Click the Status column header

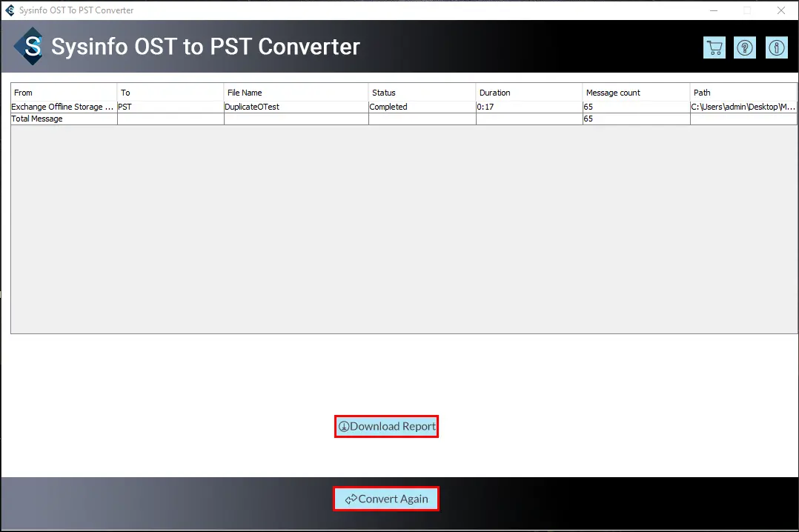422,92
